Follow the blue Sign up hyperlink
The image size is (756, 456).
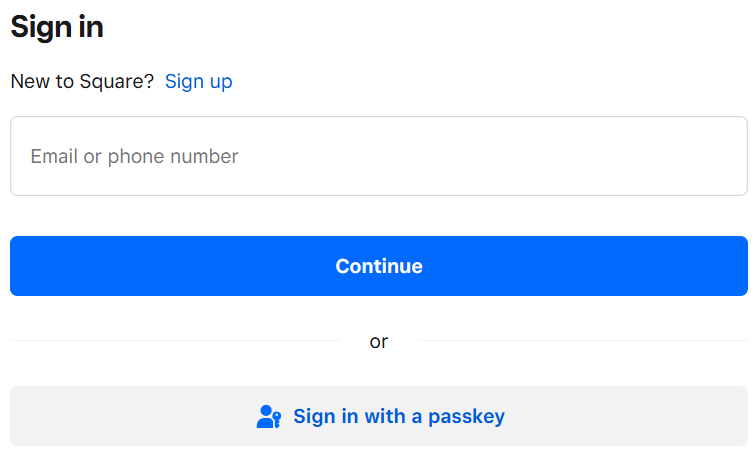point(199,81)
